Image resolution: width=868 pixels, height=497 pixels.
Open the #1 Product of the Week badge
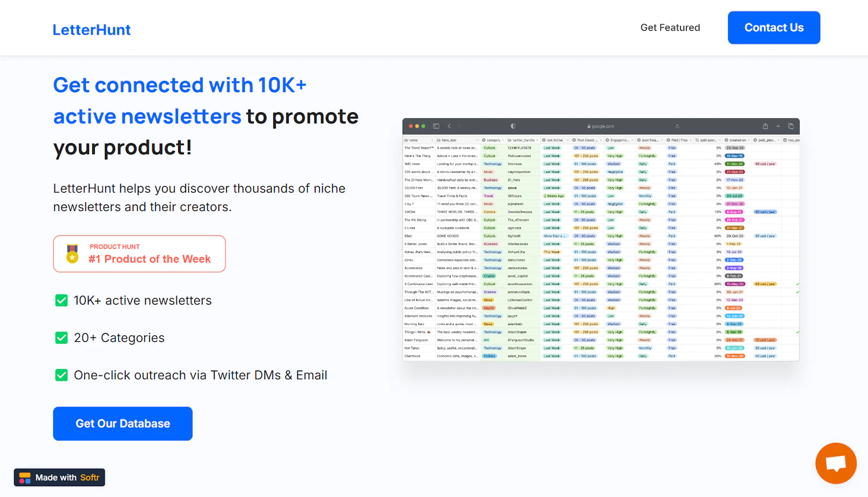point(139,254)
